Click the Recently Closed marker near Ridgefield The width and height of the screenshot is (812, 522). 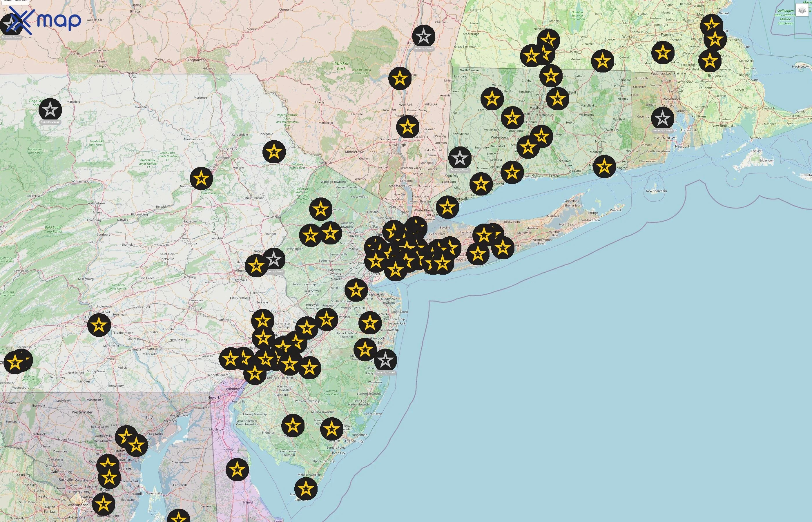pos(461,158)
